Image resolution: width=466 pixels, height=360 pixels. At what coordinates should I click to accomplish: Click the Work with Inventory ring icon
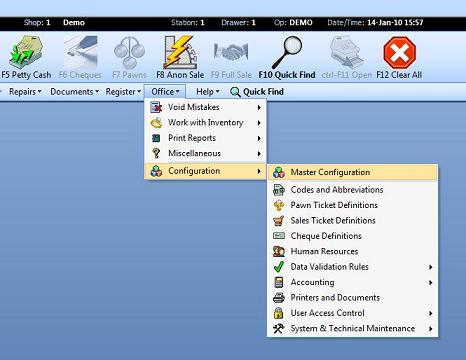tap(156, 123)
